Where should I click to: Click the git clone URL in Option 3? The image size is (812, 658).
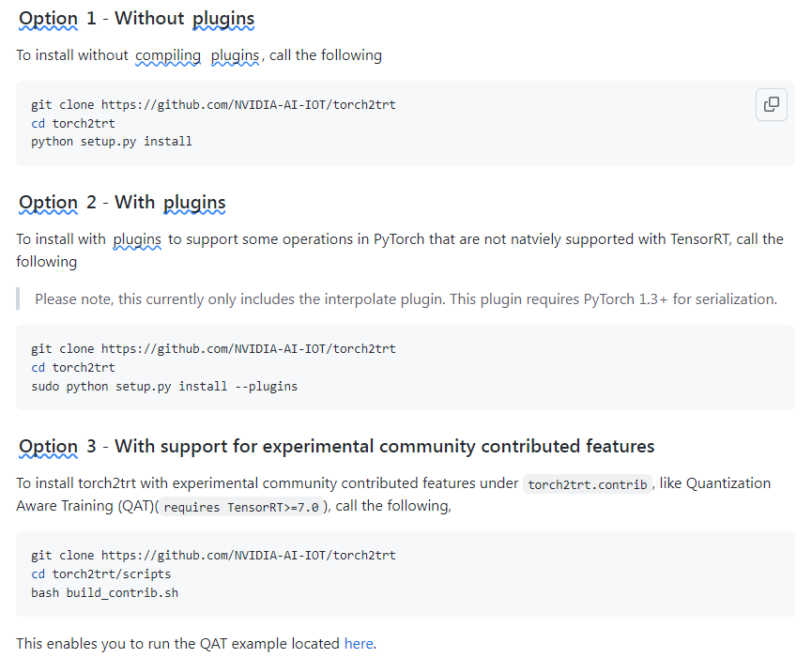[248, 555]
